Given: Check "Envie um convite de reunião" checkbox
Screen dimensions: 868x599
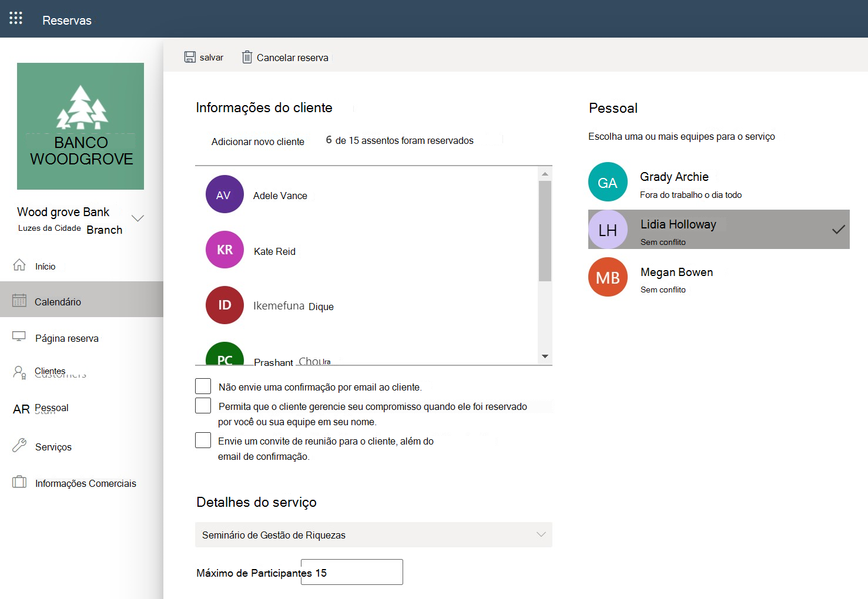Looking at the screenshot, I should 203,440.
